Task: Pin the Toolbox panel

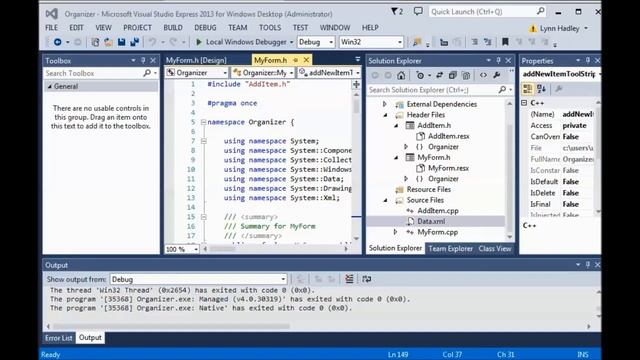Action: click(x=143, y=60)
